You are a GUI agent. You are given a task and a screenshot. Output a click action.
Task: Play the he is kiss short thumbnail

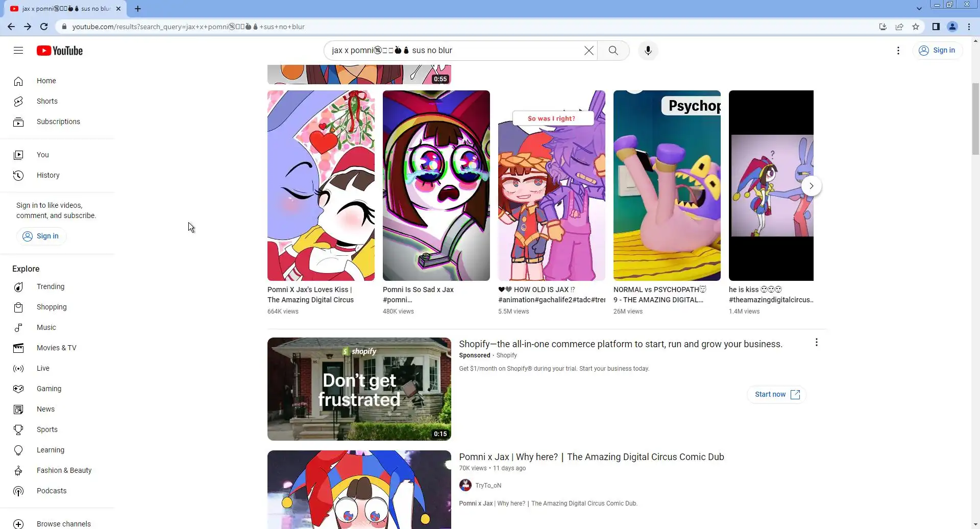(x=771, y=185)
